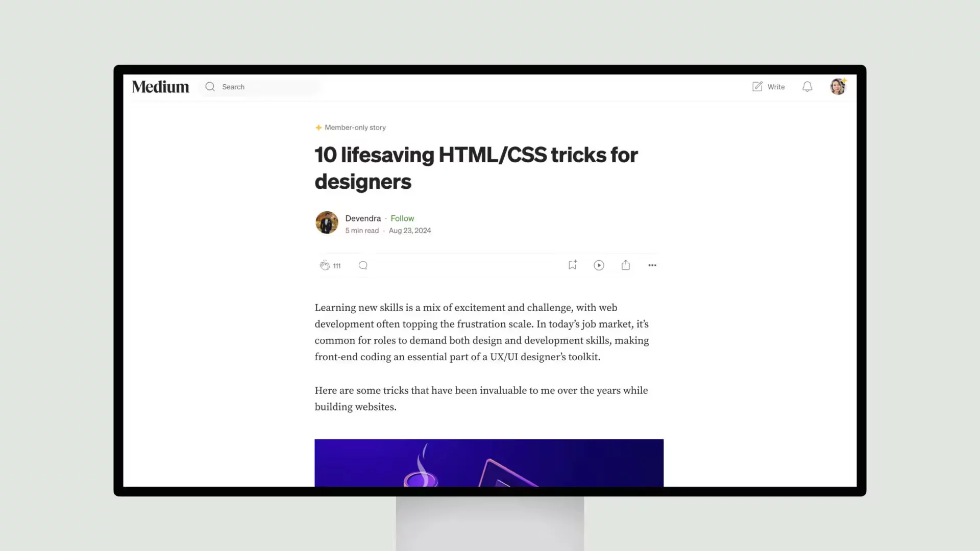Click the Medium logo to go home
The width and height of the screenshot is (980, 551).
coord(161,86)
